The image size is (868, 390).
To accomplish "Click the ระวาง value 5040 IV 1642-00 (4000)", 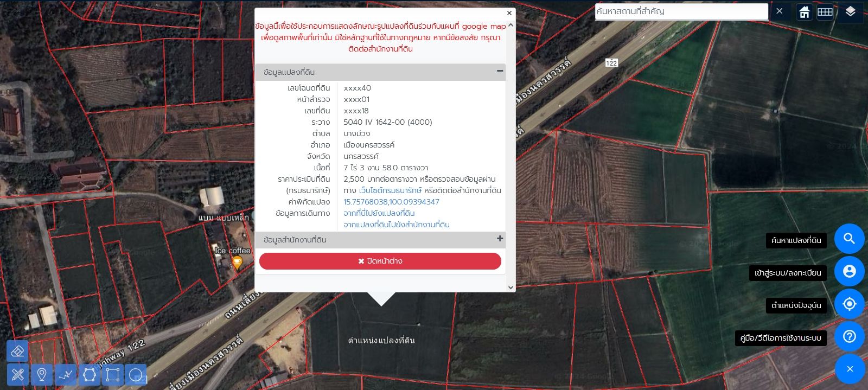I will (388, 122).
